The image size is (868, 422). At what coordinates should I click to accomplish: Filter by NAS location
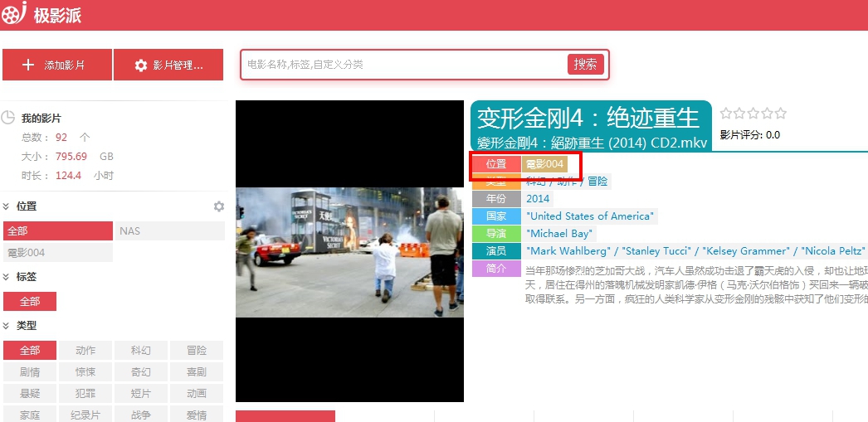[x=169, y=230]
